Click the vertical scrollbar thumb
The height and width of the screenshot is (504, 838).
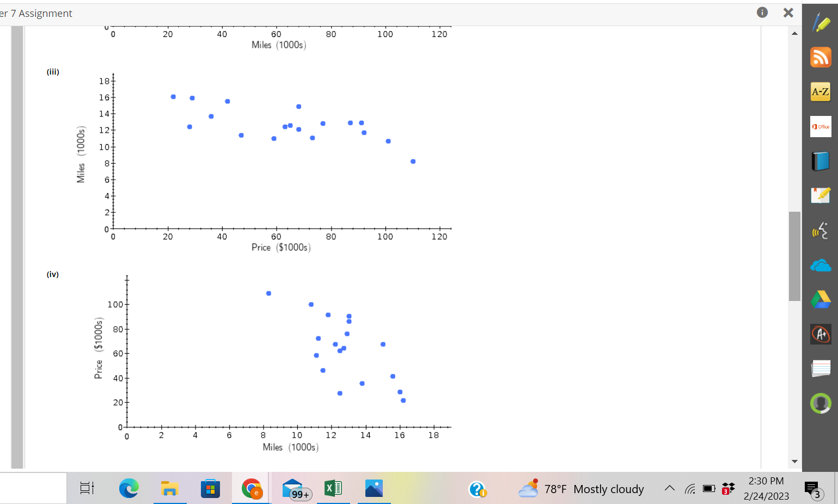click(x=794, y=256)
